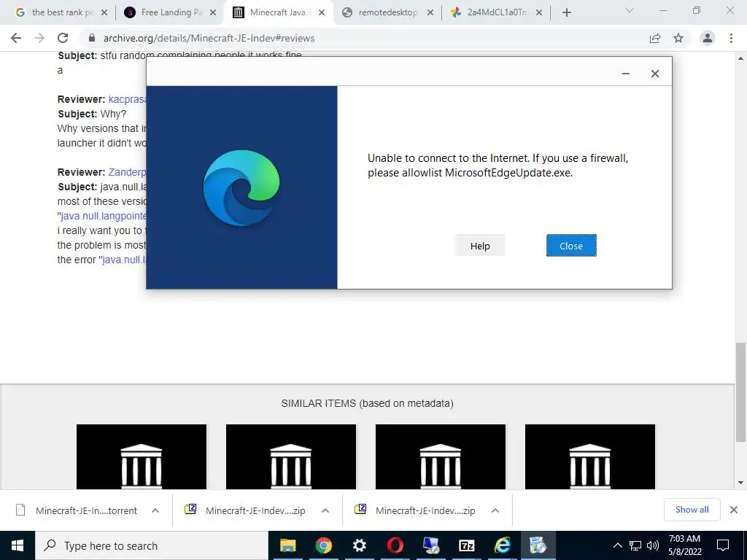747x560 pixels.
Task: View site information lock icon
Action: tap(92, 38)
